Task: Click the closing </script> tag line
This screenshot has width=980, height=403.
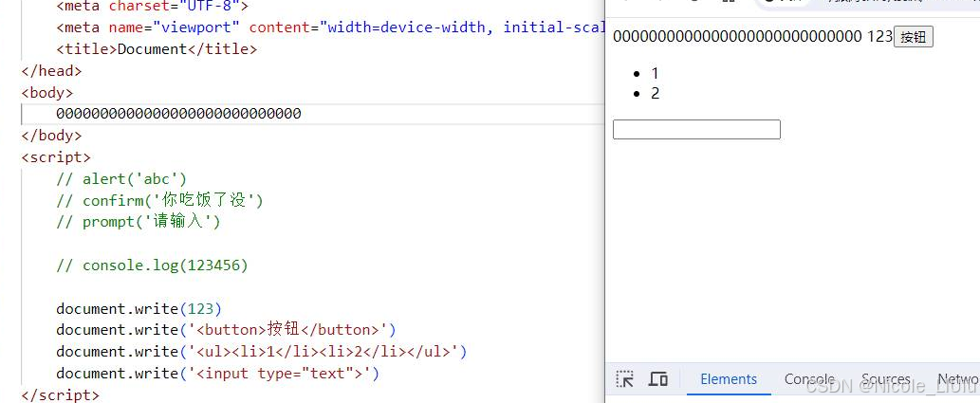Action: pyautogui.click(x=60, y=394)
